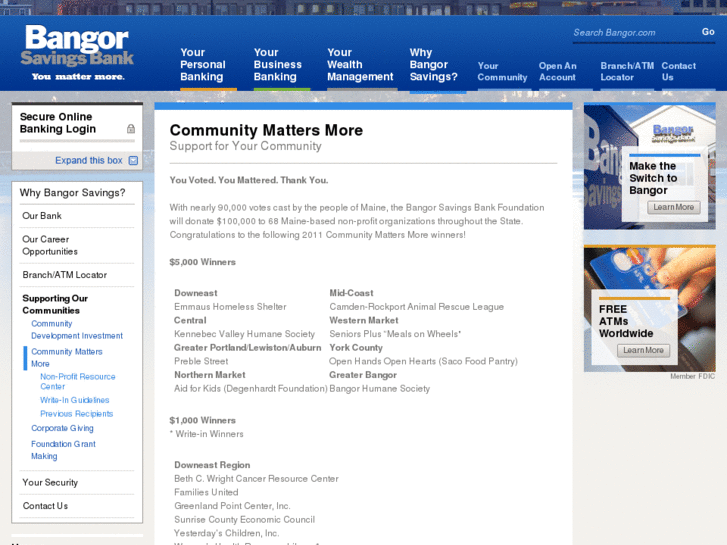Click Learn More on Make the Switch ad

click(674, 207)
